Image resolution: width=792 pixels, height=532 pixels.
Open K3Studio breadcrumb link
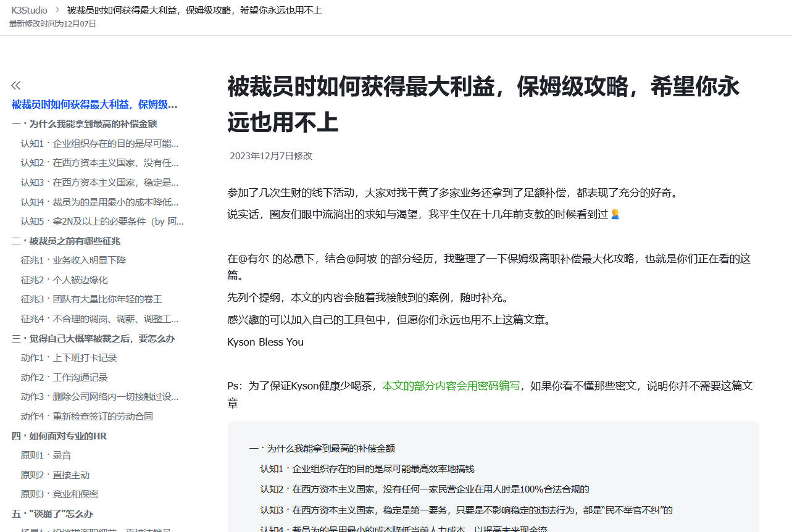(x=29, y=10)
